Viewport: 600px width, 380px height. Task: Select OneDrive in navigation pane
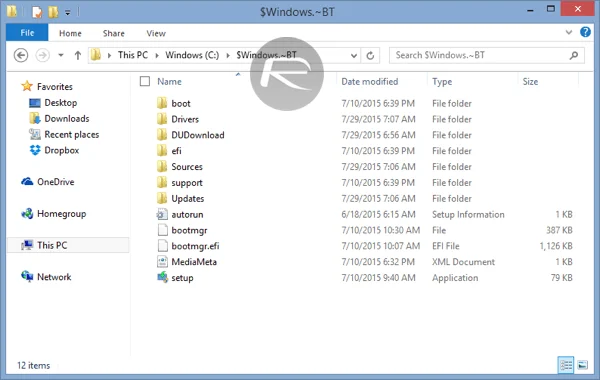[x=55, y=182]
